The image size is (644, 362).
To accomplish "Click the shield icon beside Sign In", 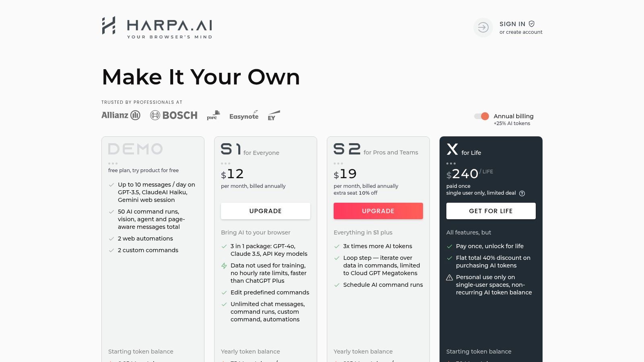I will tap(532, 24).
